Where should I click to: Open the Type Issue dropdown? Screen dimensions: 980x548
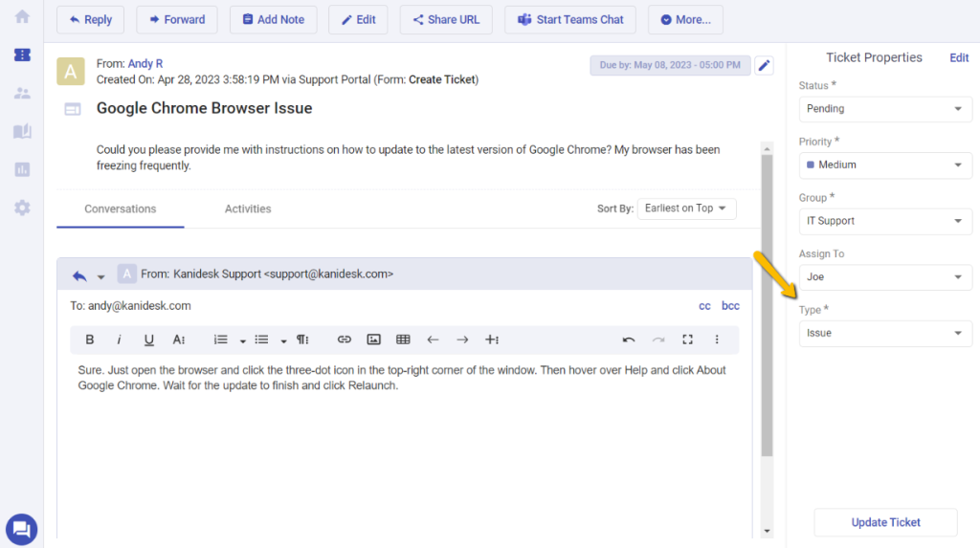(885, 333)
